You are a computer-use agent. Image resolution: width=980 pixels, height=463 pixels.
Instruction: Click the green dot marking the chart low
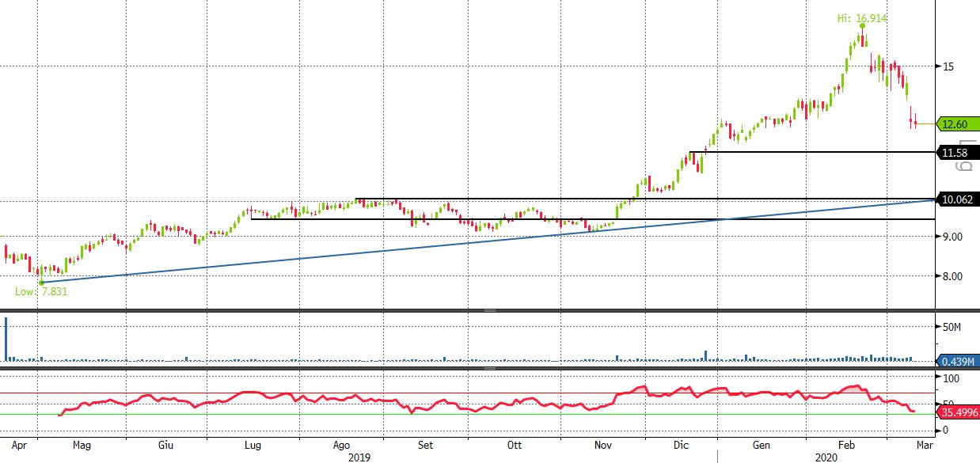coord(40,283)
